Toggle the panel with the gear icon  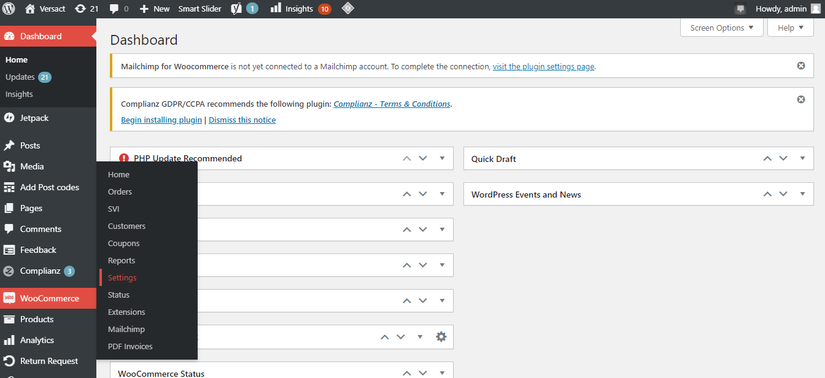point(420,336)
